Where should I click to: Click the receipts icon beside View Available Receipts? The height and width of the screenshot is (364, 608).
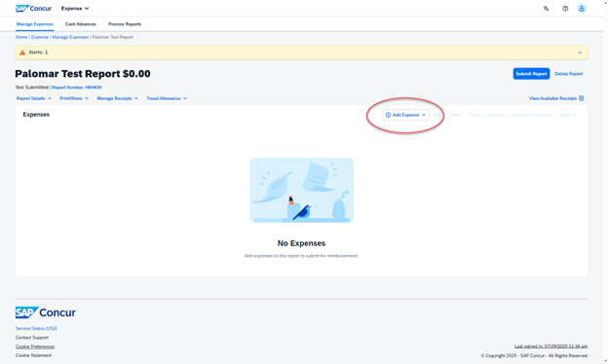point(582,98)
